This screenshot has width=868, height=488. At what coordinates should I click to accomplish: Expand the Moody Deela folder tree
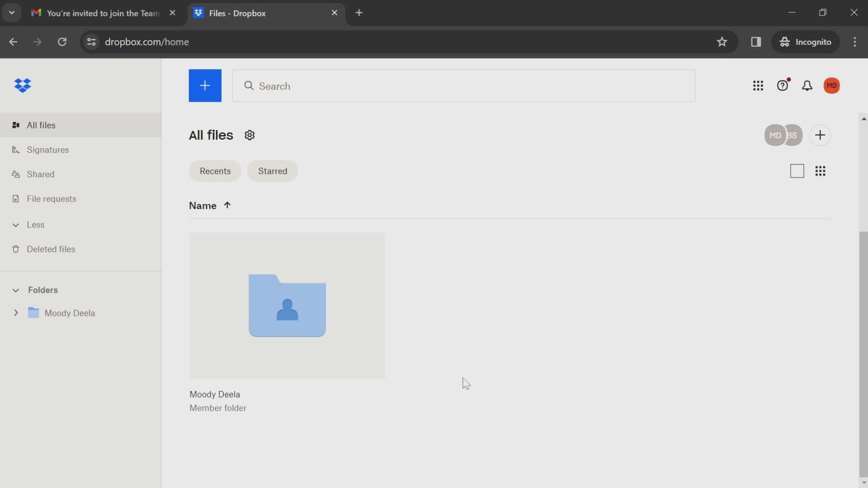pos(16,313)
